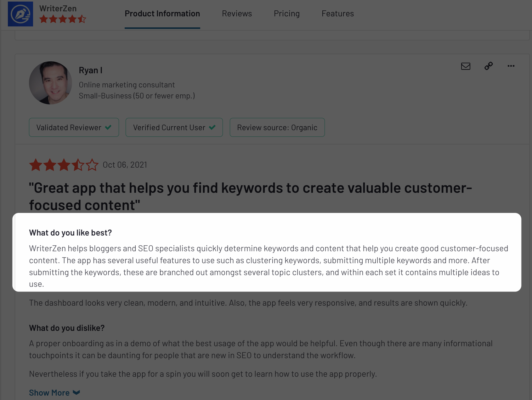Image resolution: width=532 pixels, height=400 pixels.
Task: Open the three-dots more options menu
Action: [511, 66]
